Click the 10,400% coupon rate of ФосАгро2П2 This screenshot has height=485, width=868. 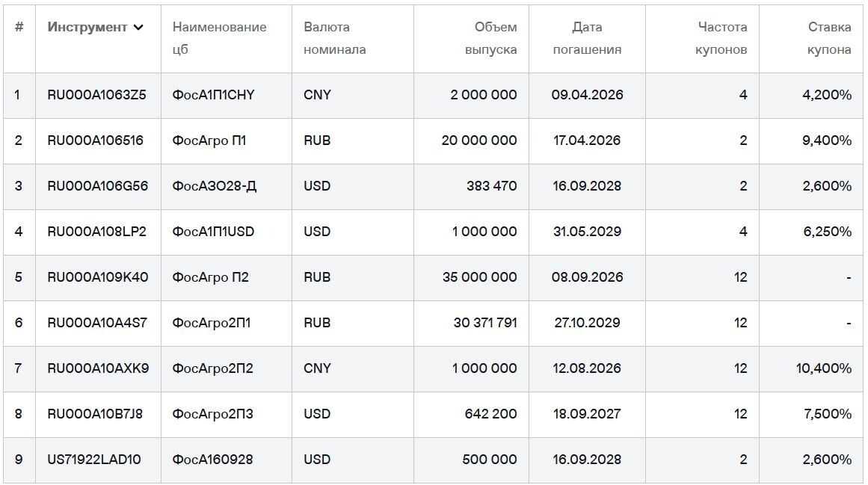point(822,368)
